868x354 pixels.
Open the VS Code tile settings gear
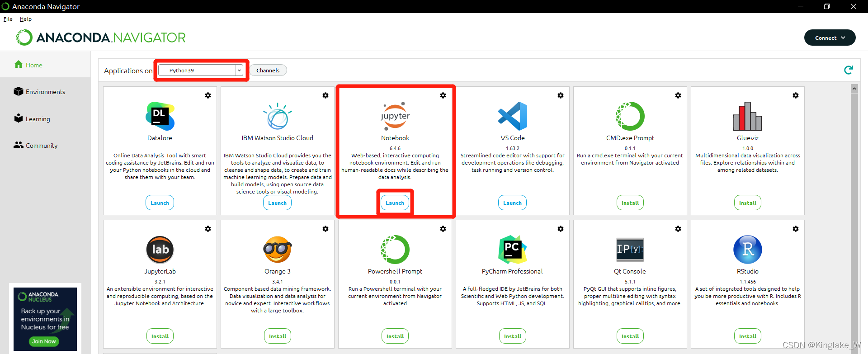pyautogui.click(x=561, y=95)
